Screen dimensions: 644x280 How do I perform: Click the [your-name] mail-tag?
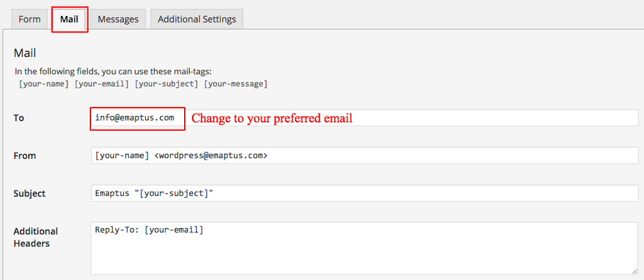click(44, 84)
